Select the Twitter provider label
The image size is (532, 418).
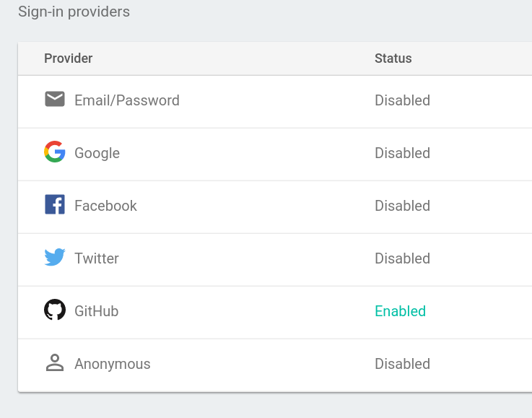96,258
